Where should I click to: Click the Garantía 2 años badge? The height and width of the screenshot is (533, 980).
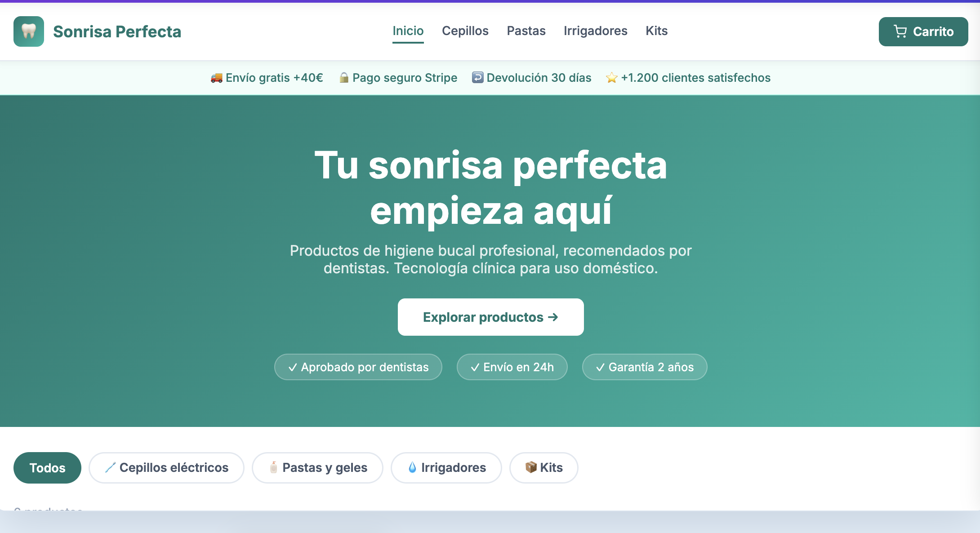pyautogui.click(x=645, y=367)
